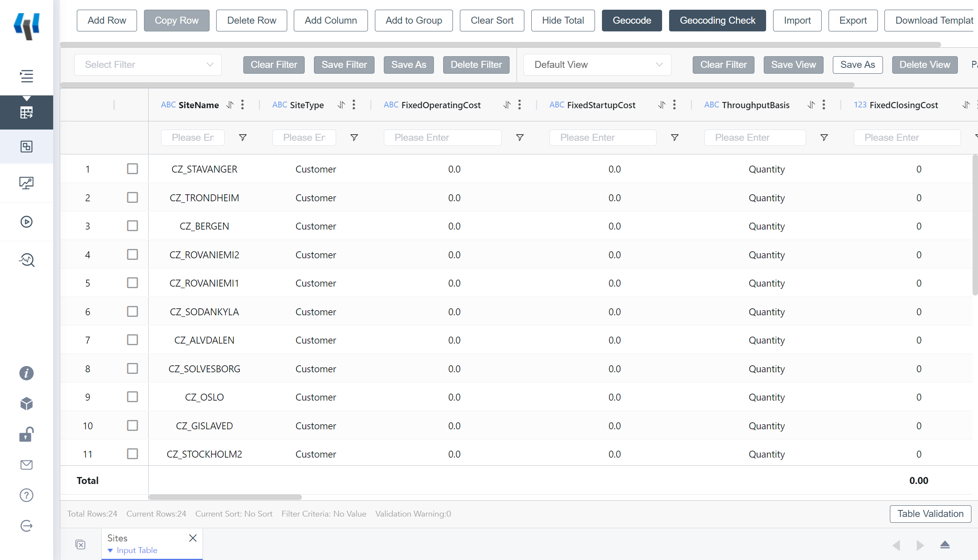Close all tabs icon at bottom left

[80, 544]
